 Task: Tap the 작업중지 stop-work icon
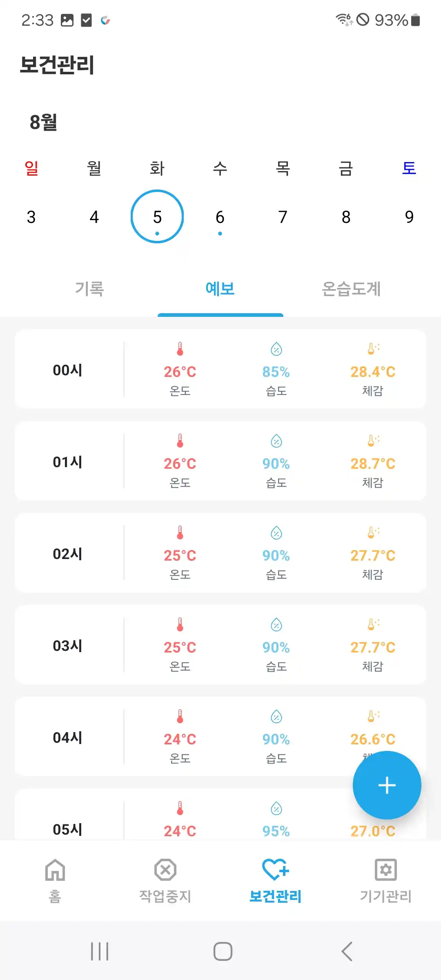tap(165, 870)
